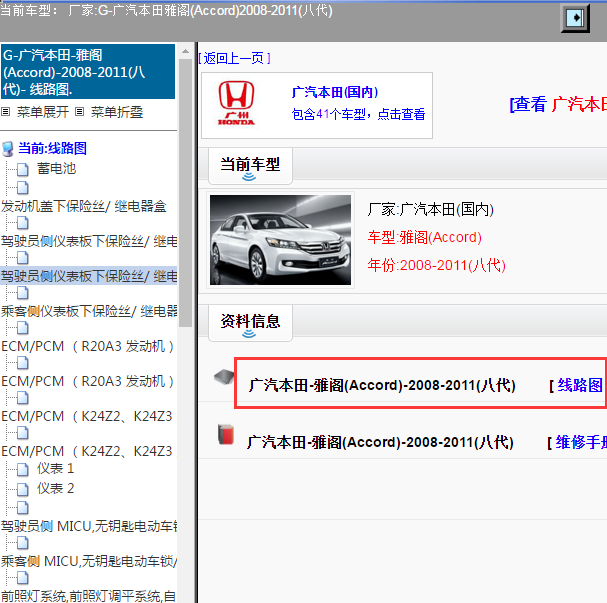607x603 pixels.
Task: Click the arrow panel toggle icon at top right
Action: pyautogui.click(x=575, y=18)
